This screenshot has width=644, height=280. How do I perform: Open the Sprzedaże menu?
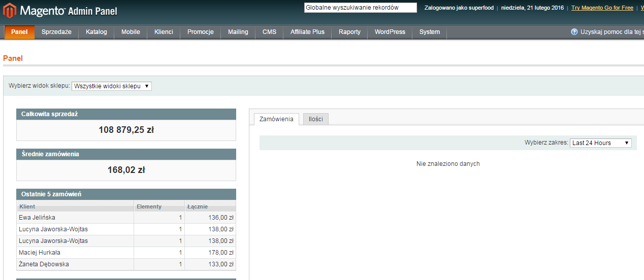click(56, 32)
